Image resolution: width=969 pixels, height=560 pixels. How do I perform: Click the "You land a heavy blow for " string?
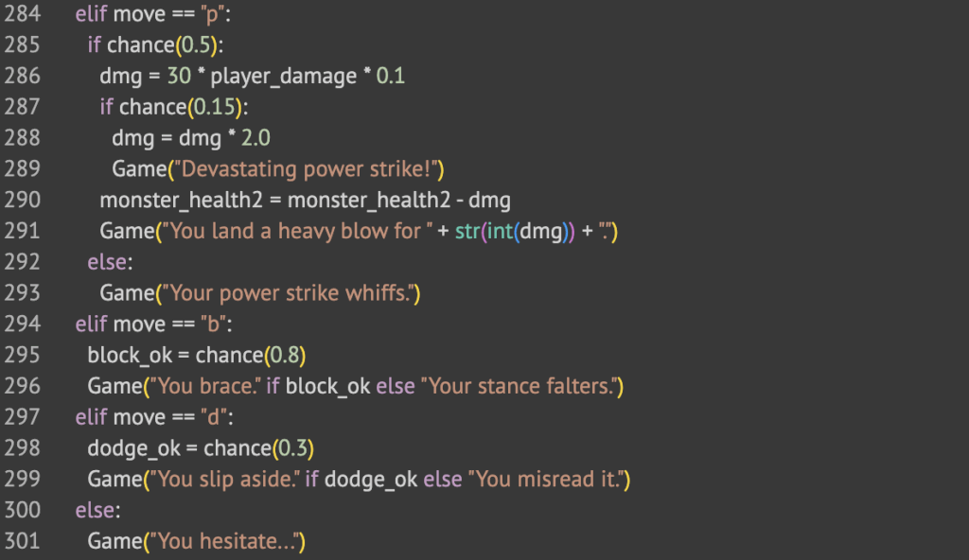tap(295, 232)
